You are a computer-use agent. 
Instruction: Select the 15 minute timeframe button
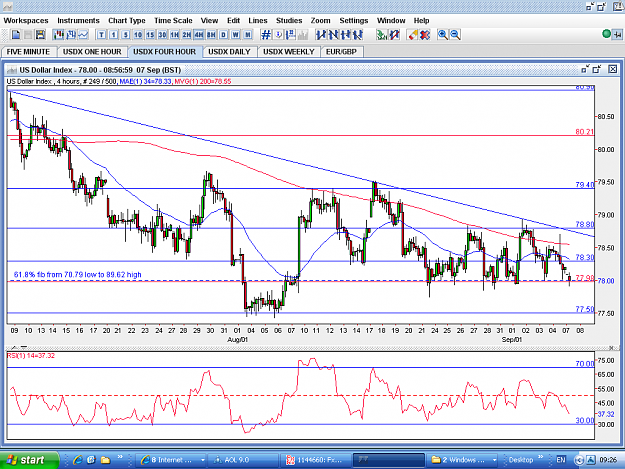pyautogui.click(x=150, y=35)
